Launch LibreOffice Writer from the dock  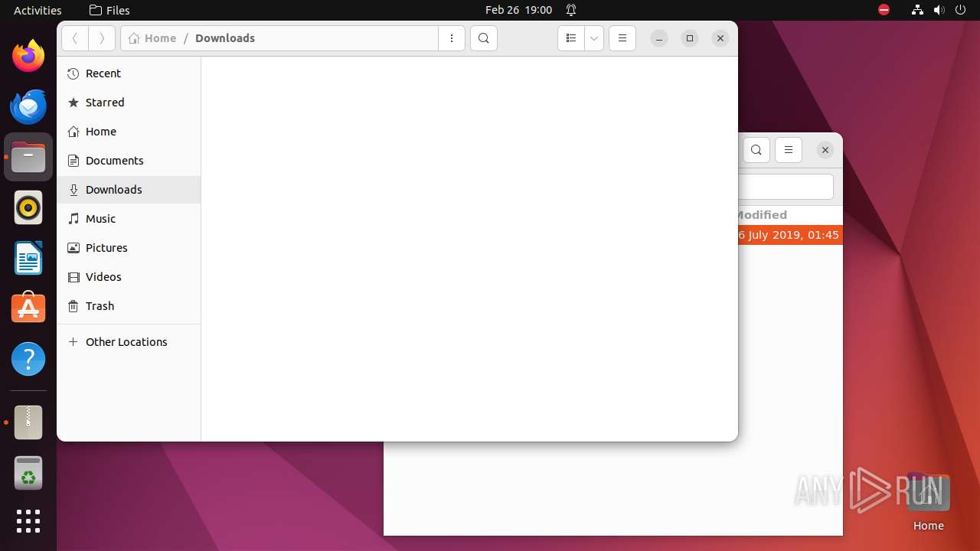28,258
